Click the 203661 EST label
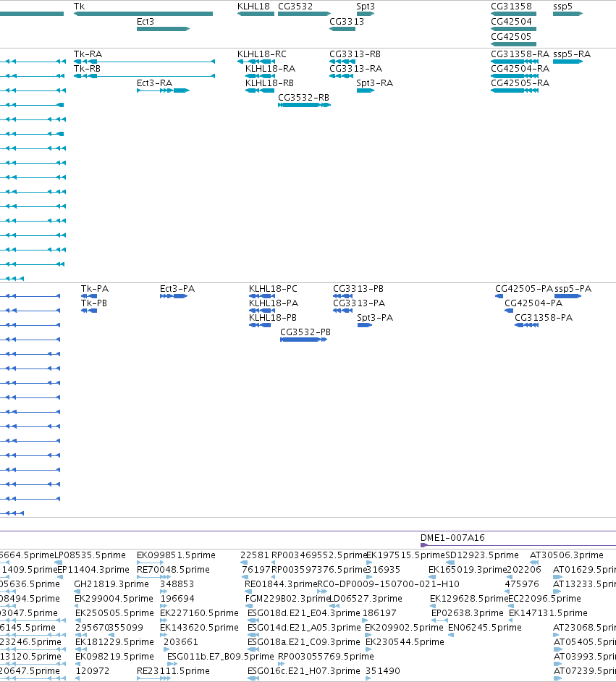 click(x=181, y=641)
